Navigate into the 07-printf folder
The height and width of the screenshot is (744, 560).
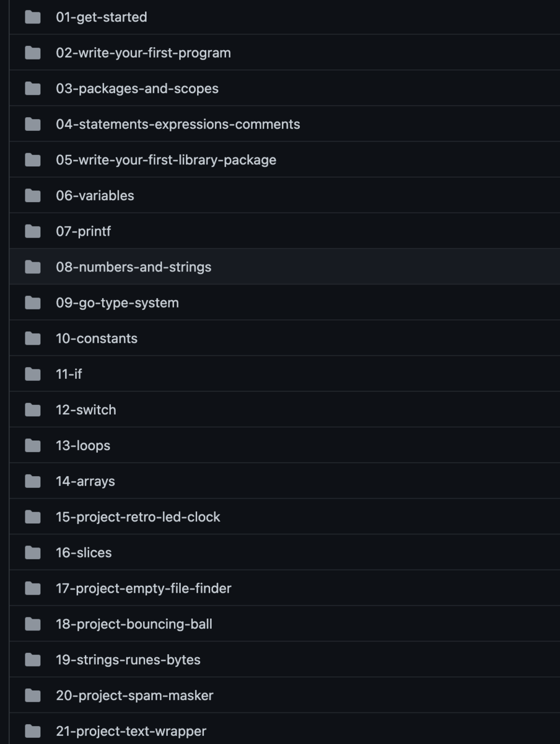(84, 231)
